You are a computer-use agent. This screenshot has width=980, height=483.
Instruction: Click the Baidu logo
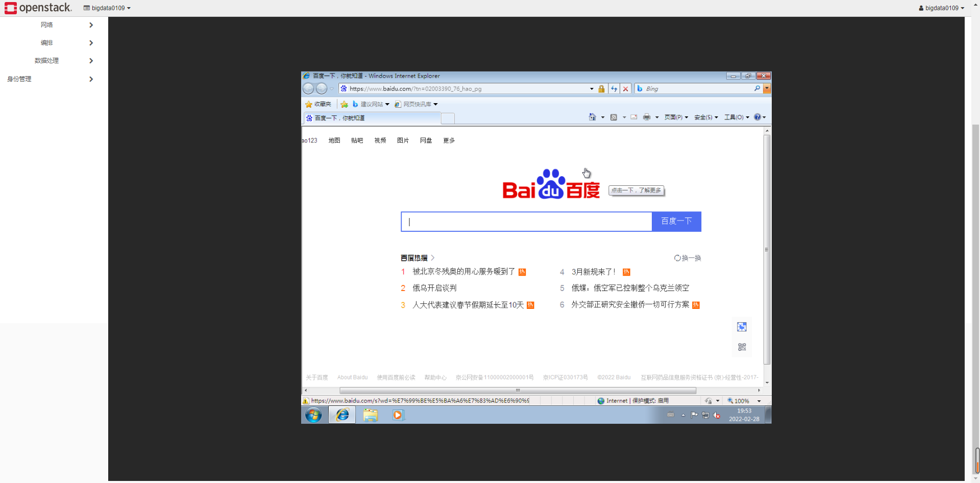[551, 184]
